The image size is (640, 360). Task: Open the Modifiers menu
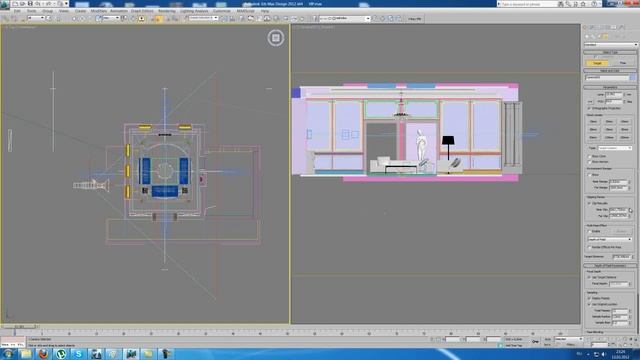(x=99, y=11)
